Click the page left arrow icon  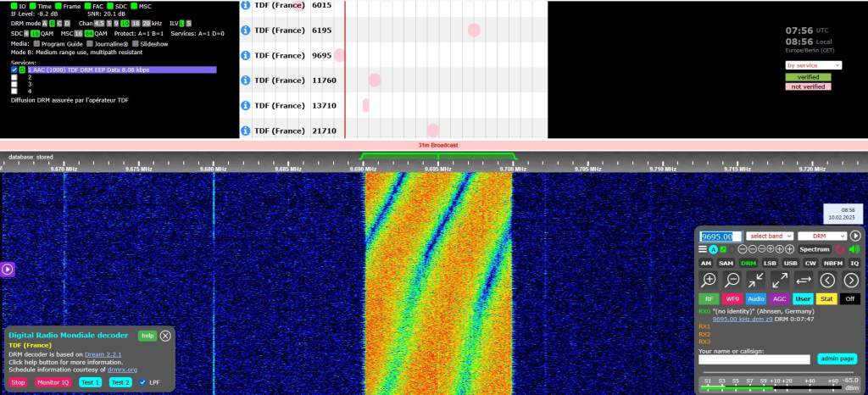tap(828, 280)
